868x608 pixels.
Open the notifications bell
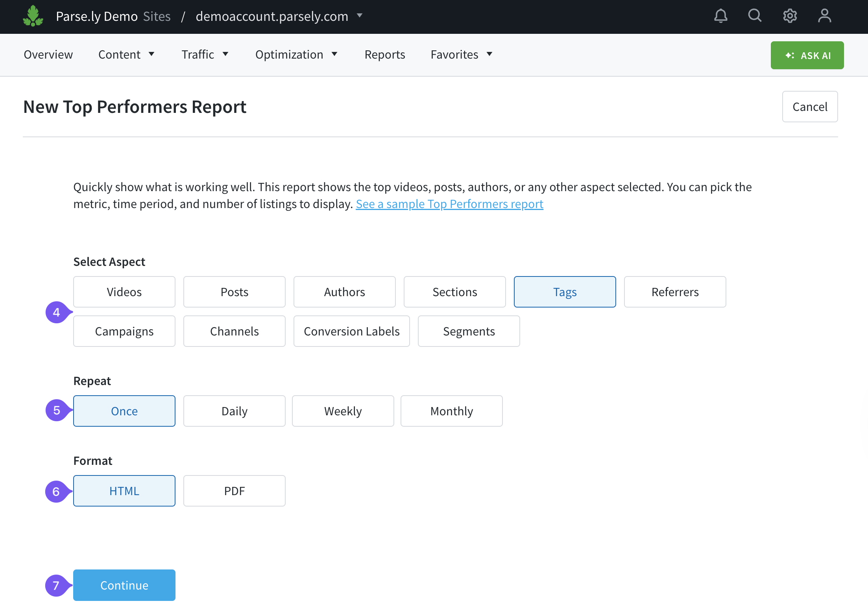720,16
